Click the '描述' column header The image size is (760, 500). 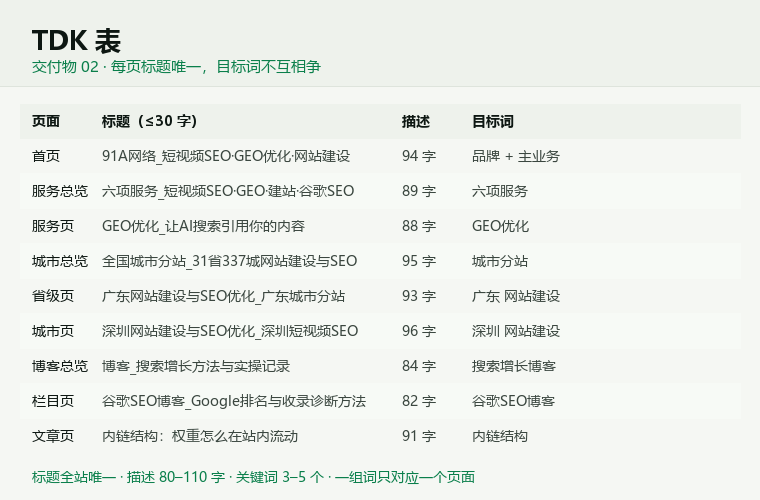click(416, 121)
